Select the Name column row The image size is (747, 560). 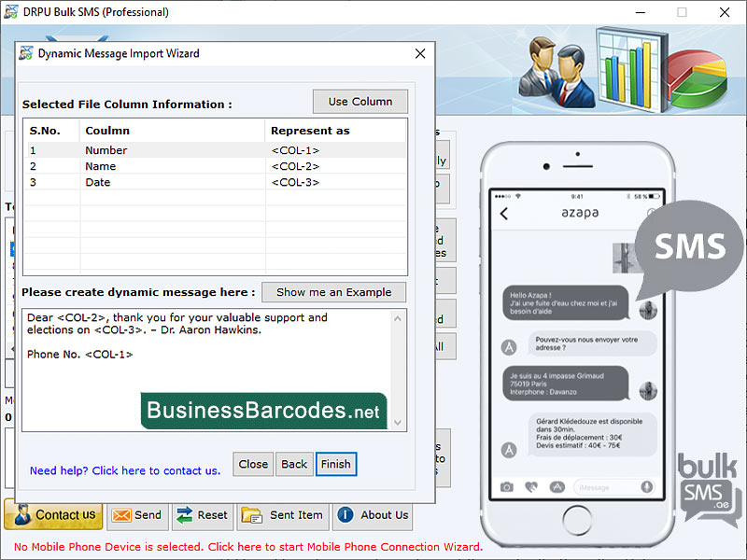coord(217,166)
